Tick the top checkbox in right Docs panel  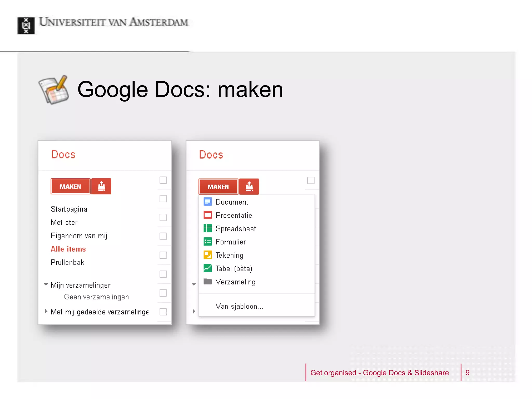pyautogui.click(x=311, y=180)
